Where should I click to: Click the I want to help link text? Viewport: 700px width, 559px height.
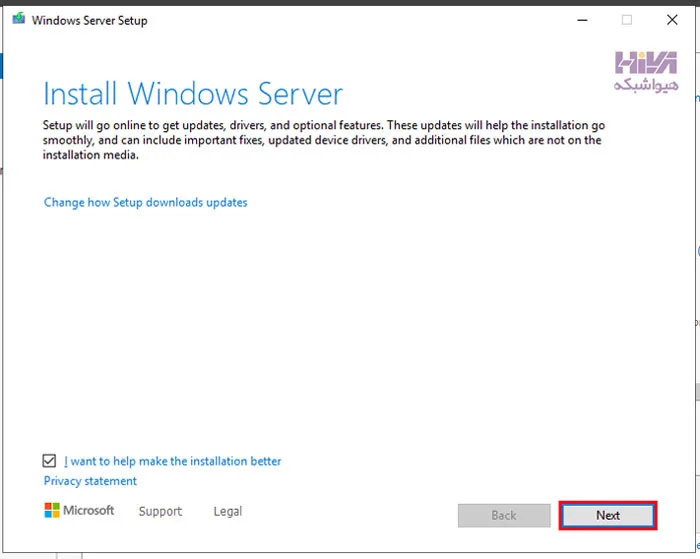tap(172, 461)
